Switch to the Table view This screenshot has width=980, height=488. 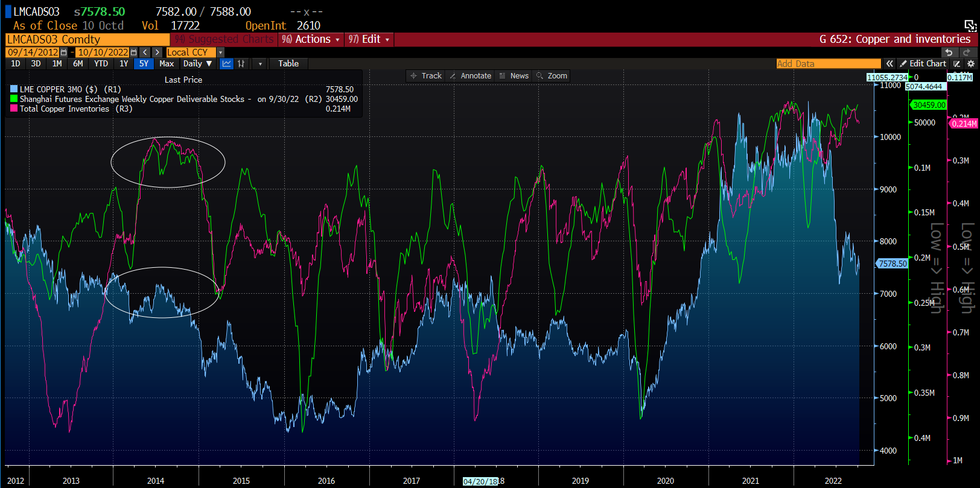click(288, 63)
